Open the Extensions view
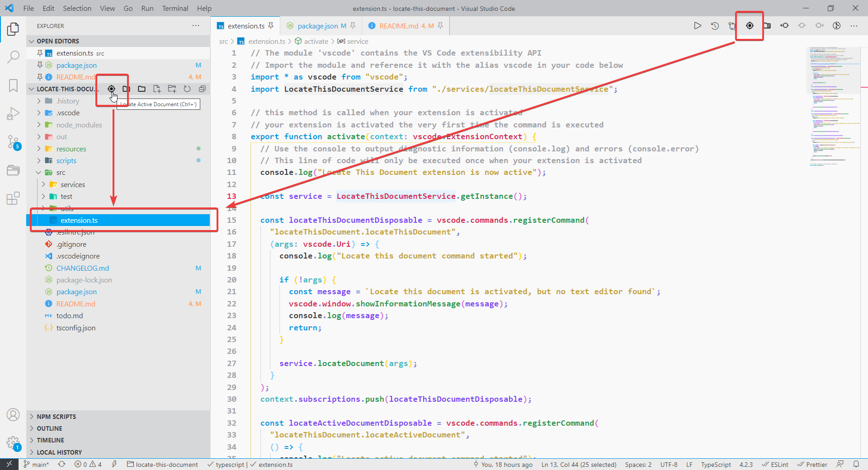Image resolution: width=868 pixels, height=470 pixels. click(13, 198)
